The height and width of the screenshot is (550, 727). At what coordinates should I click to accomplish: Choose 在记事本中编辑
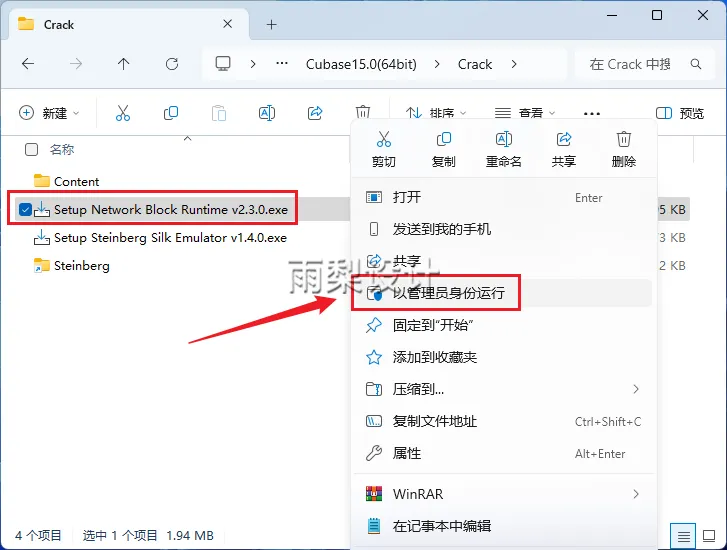(x=504, y=526)
